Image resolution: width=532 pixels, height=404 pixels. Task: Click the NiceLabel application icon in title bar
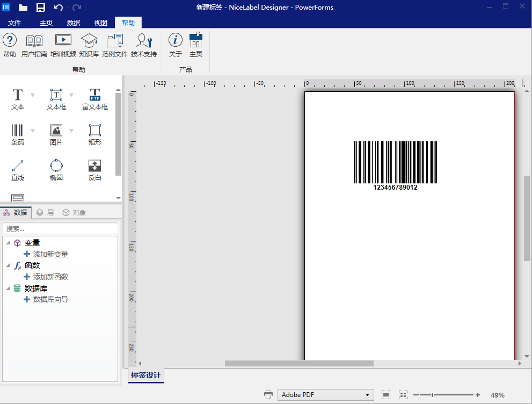pos(6,7)
